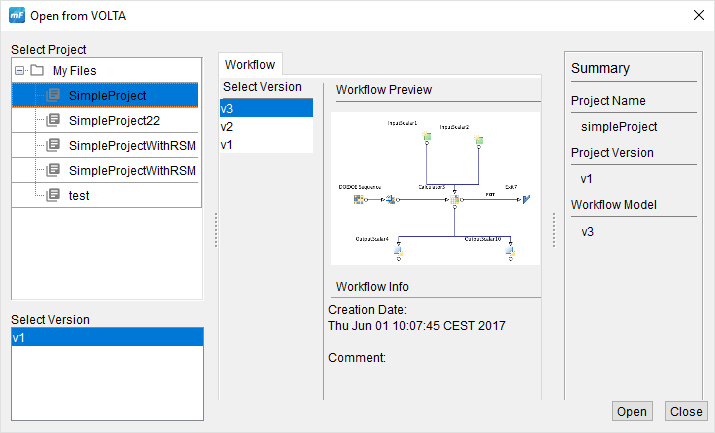Select the SimpleProject tree row
This screenshot has width=715, height=433.
click(105, 95)
